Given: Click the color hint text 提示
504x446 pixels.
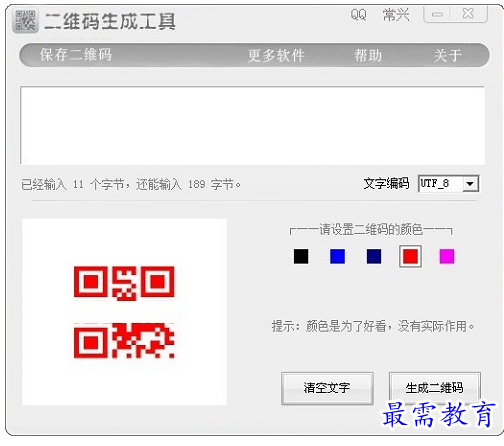Looking at the screenshot, I should coord(373,326).
